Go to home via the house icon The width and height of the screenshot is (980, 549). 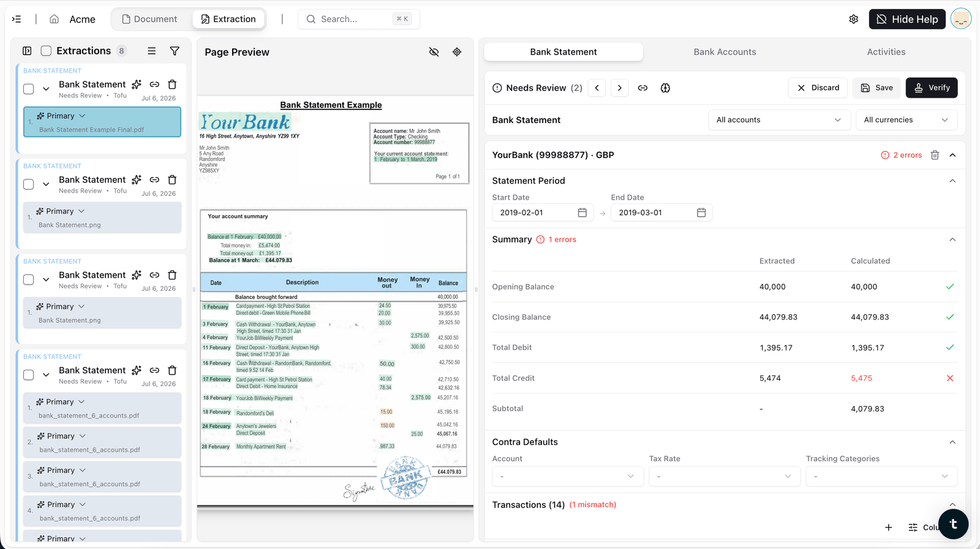click(54, 19)
